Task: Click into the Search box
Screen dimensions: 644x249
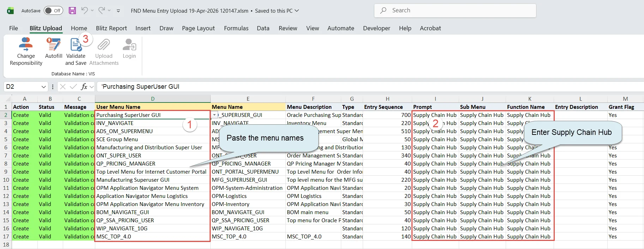Action: tap(455, 11)
